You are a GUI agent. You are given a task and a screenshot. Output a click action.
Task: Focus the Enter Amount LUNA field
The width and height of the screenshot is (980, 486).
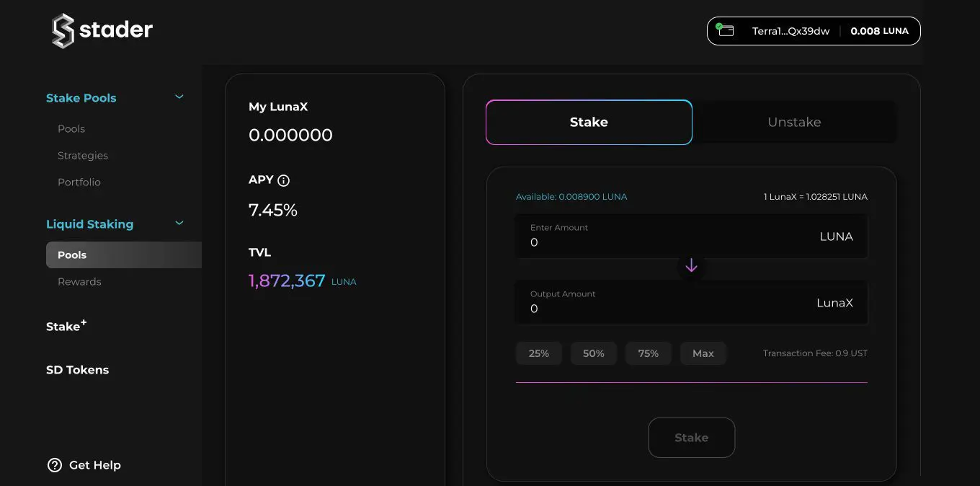click(691, 236)
